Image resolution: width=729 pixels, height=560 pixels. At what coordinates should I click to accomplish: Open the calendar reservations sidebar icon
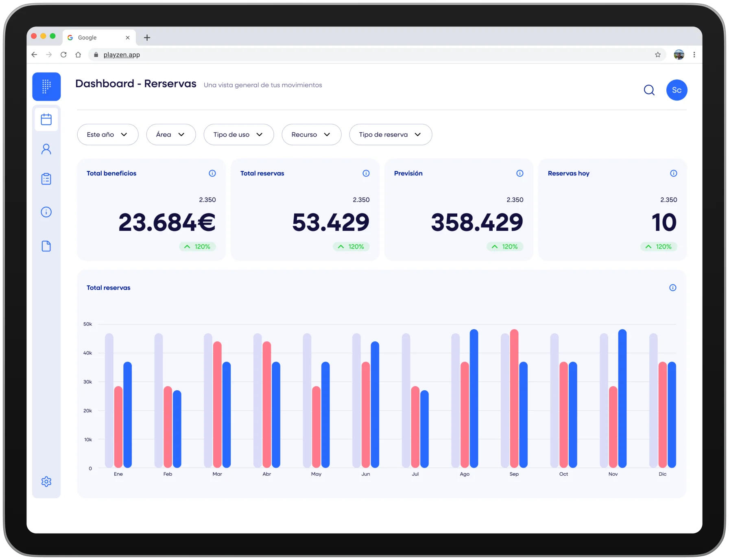pyautogui.click(x=46, y=119)
